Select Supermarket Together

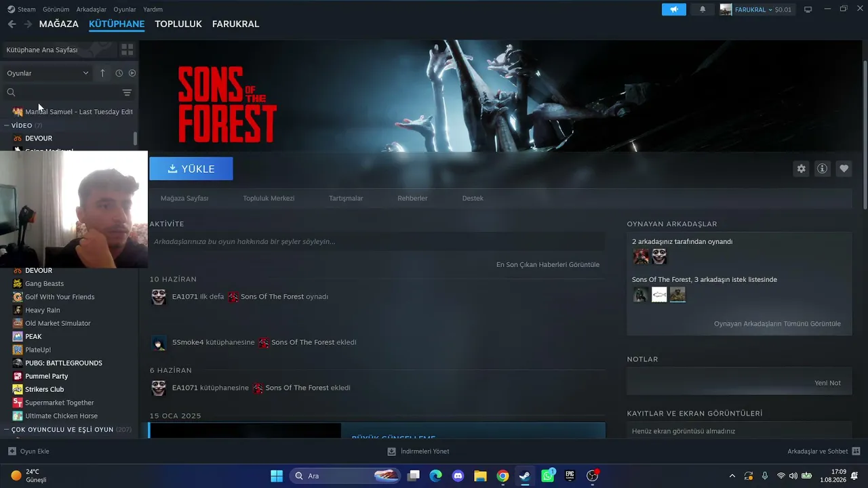tap(60, 403)
